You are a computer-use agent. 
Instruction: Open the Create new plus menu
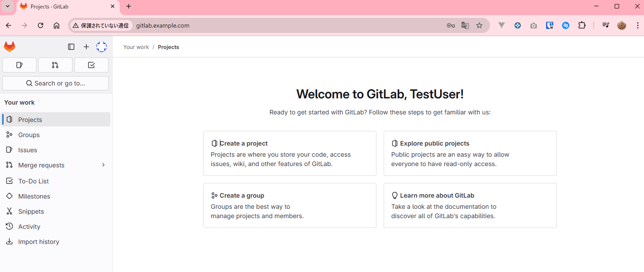pyautogui.click(x=86, y=47)
